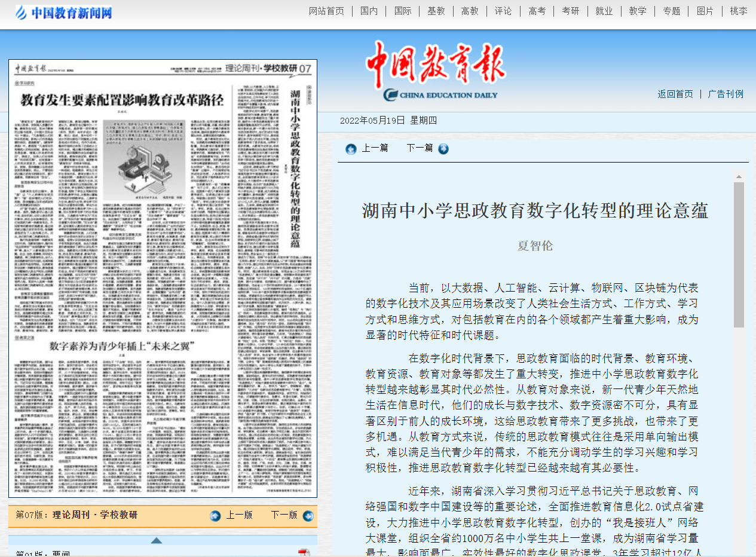Go to the previous page via 上一版
Screen dimensions: 756x557
coord(239,515)
